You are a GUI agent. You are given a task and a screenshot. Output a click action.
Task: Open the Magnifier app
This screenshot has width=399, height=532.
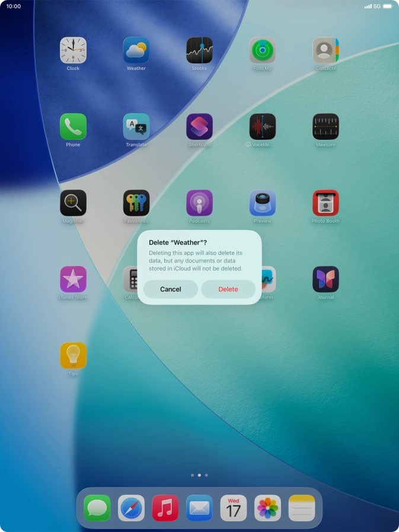(73, 203)
